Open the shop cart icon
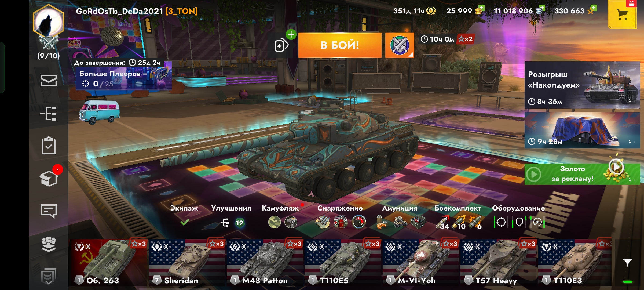 point(622,15)
